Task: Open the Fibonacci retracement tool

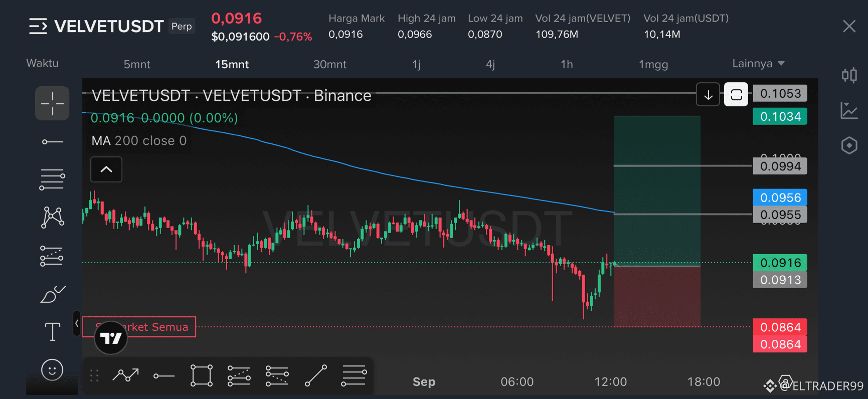Action: point(52,179)
